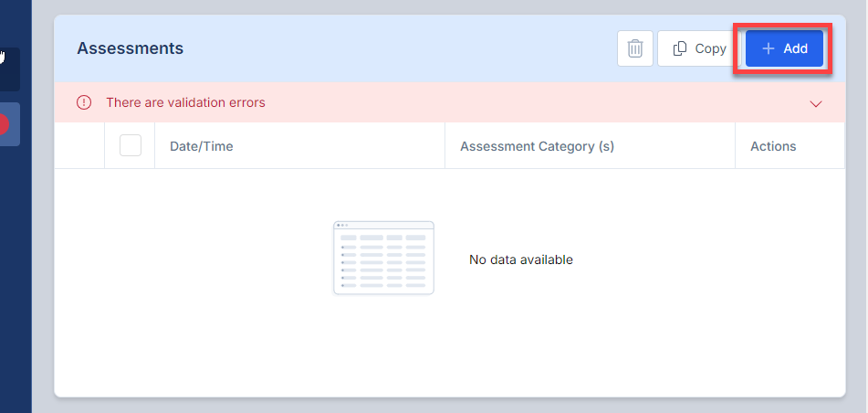Click the "No data available" text
This screenshot has height=413, width=868.
[x=520, y=259]
